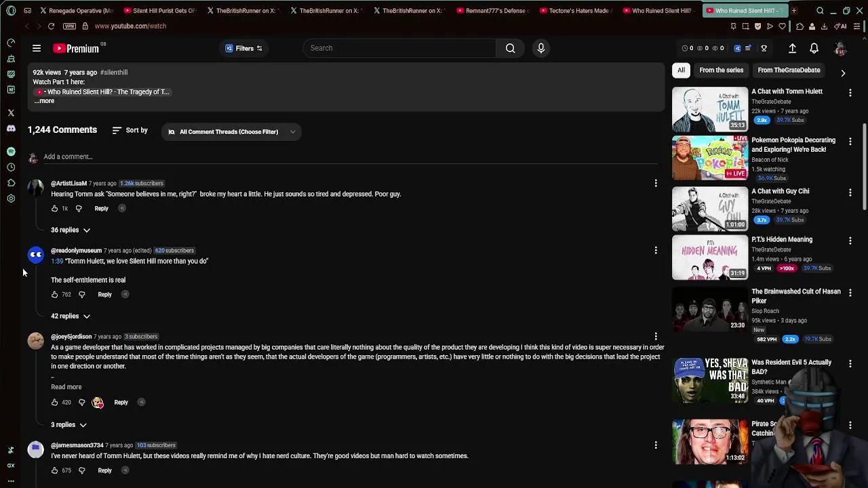Open YouTube notifications bell
This screenshot has width=868, height=488.
click(814, 48)
